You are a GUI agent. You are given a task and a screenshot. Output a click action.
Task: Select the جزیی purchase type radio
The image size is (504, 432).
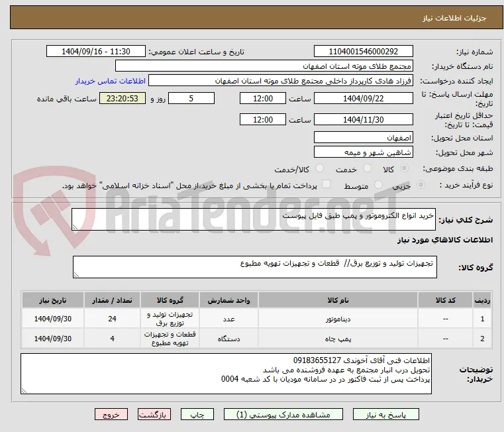[421, 185]
